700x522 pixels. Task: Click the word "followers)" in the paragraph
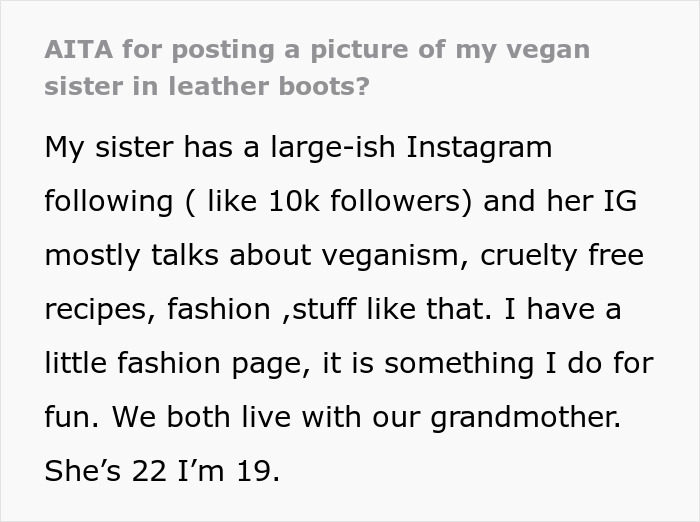(405, 201)
